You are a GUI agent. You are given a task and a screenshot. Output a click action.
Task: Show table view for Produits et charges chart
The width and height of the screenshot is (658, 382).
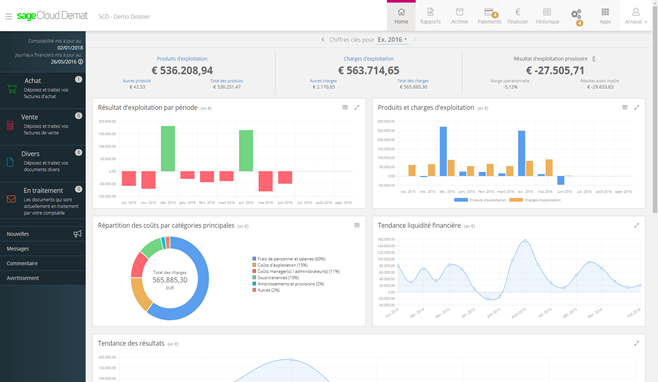click(x=624, y=107)
